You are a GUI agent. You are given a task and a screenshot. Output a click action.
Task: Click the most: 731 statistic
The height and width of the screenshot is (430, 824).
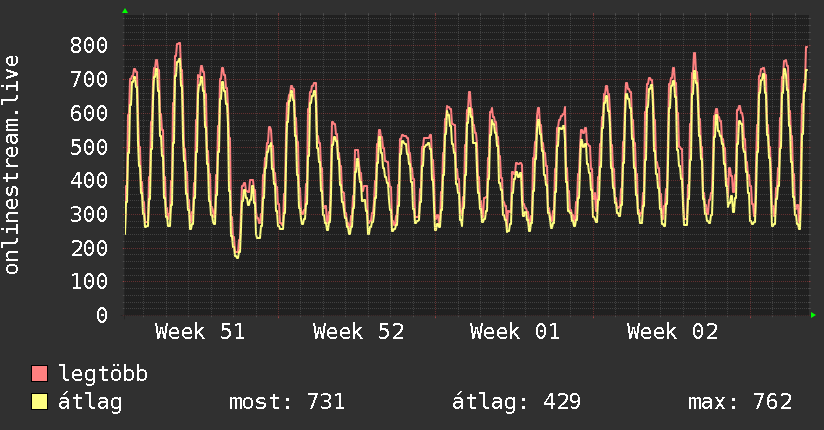(x=287, y=402)
